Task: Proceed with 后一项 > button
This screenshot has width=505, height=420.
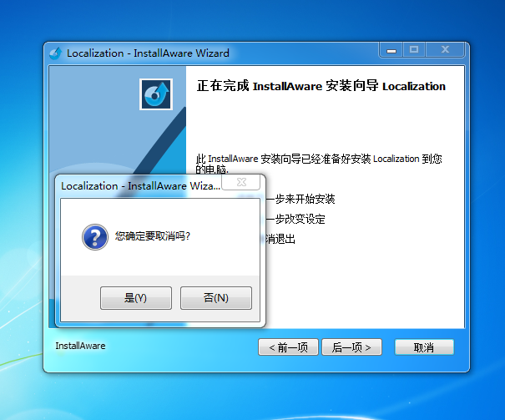Action: point(351,347)
